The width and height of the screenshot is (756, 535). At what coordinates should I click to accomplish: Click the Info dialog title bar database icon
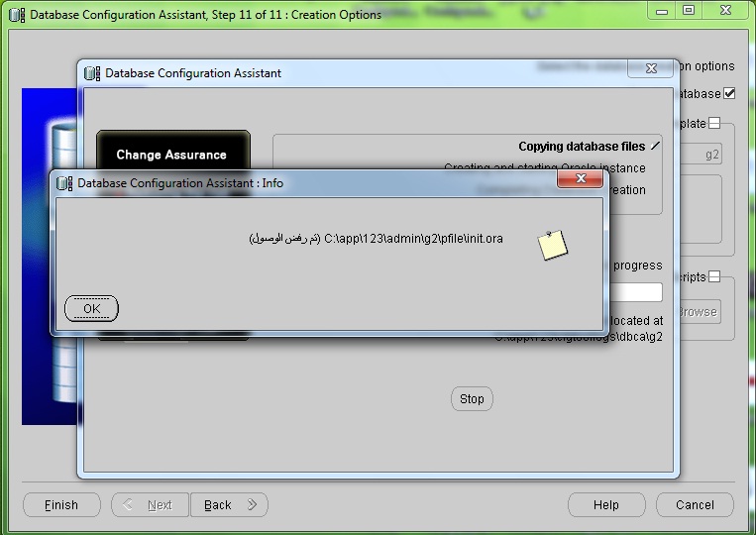[64, 183]
